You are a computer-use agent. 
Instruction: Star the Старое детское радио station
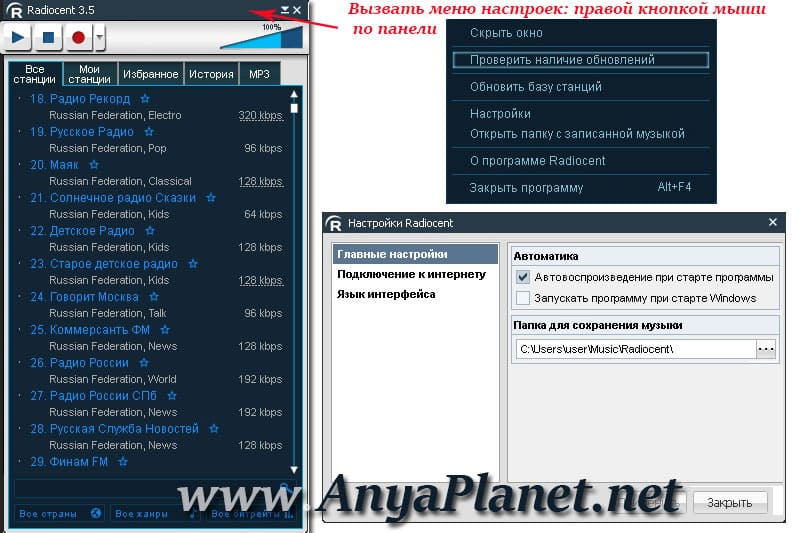click(193, 264)
